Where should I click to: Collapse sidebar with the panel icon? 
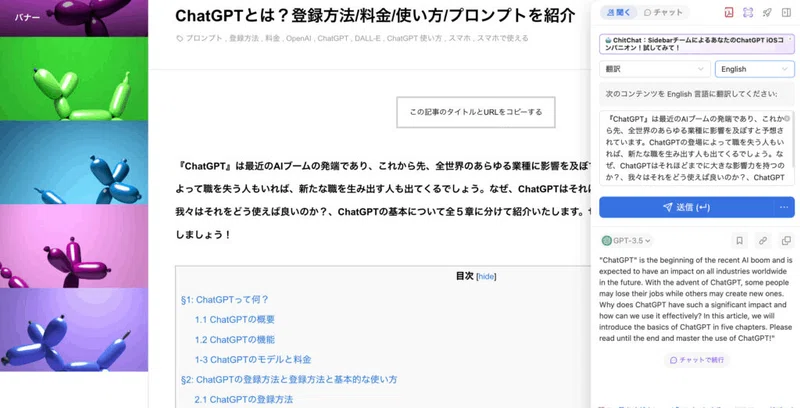pyautogui.click(x=786, y=13)
